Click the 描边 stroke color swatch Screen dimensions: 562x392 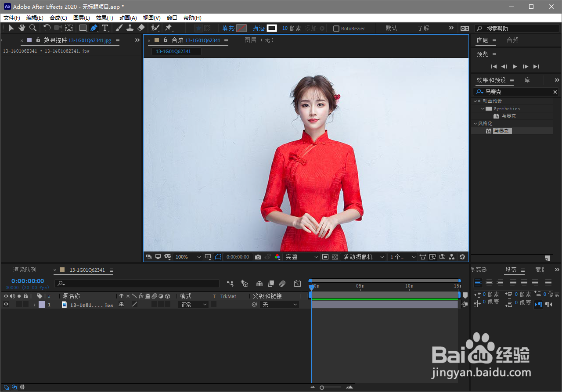pos(272,28)
